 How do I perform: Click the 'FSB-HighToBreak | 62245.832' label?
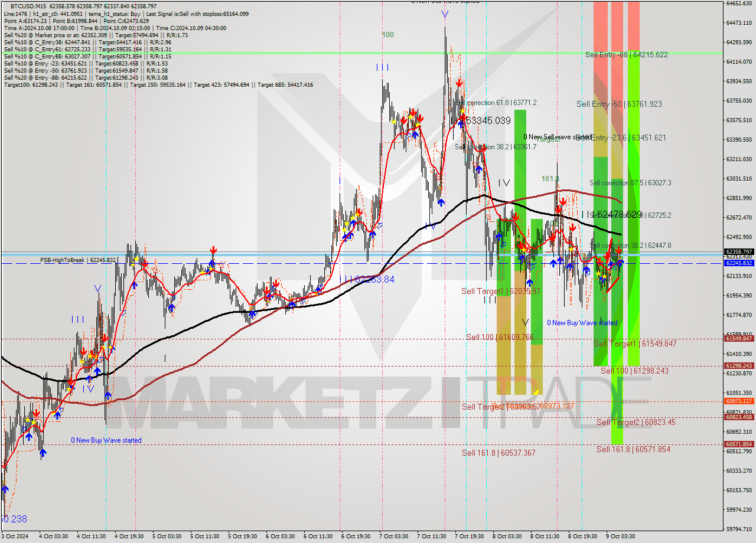point(78,260)
